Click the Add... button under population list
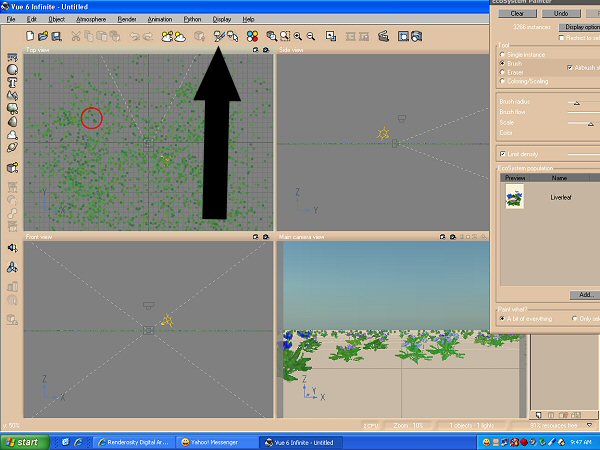600x450 pixels. click(585, 295)
